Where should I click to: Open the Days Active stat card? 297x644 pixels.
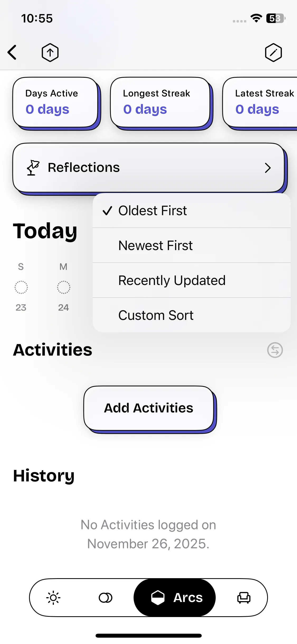55,102
